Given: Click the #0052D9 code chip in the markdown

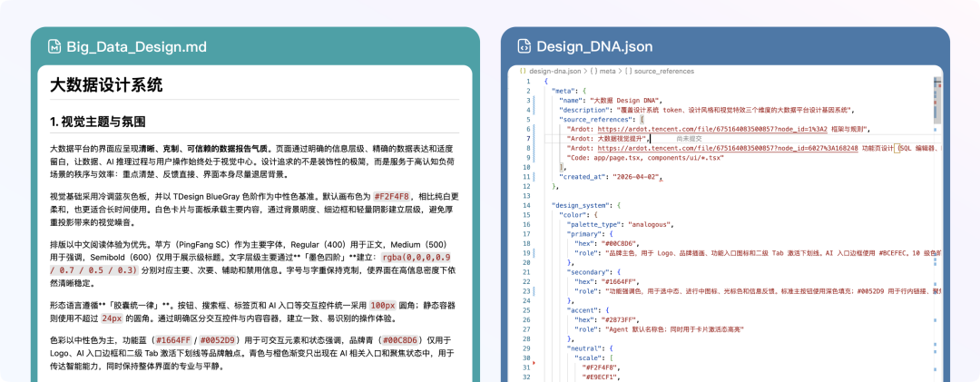Looking at the screenshot, I should click(x=220, y=341).
